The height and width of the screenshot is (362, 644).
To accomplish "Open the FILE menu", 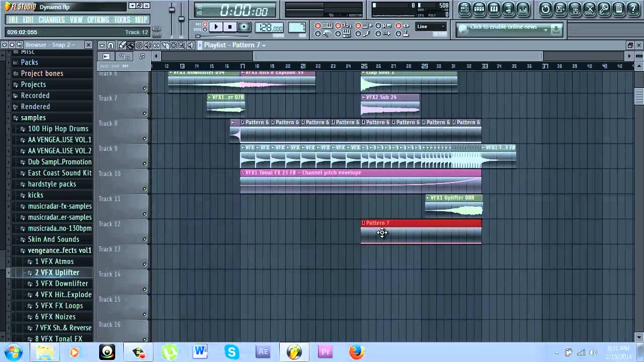I will pyautogui.click(x=14, y=20).
